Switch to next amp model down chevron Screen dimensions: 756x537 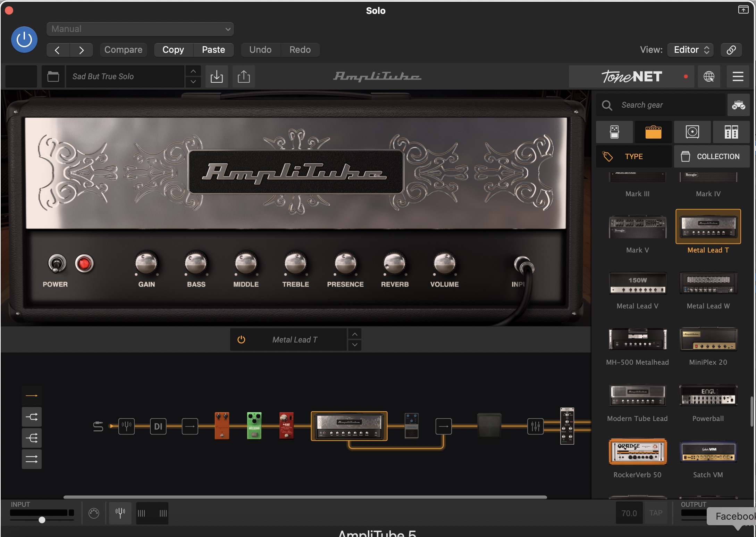point(354,345)
